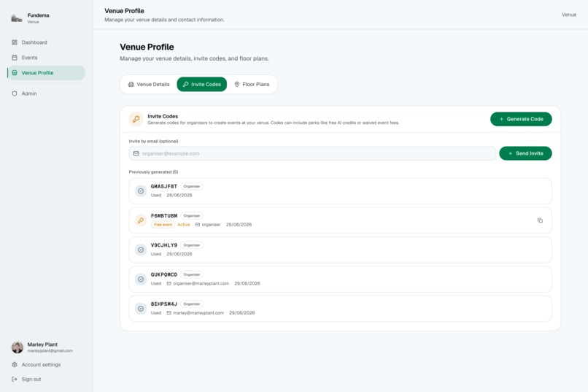
Task: Click the envelope icon in 8EHP5M4J row
Action: tap(169, 313)
